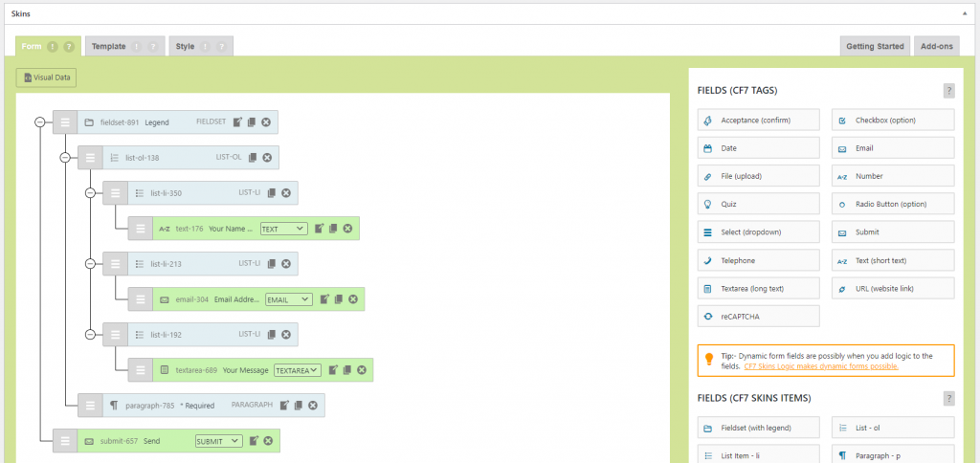Delete the list-li-350 item
This screenshot has height=463, width=980.
click(285, 193)
